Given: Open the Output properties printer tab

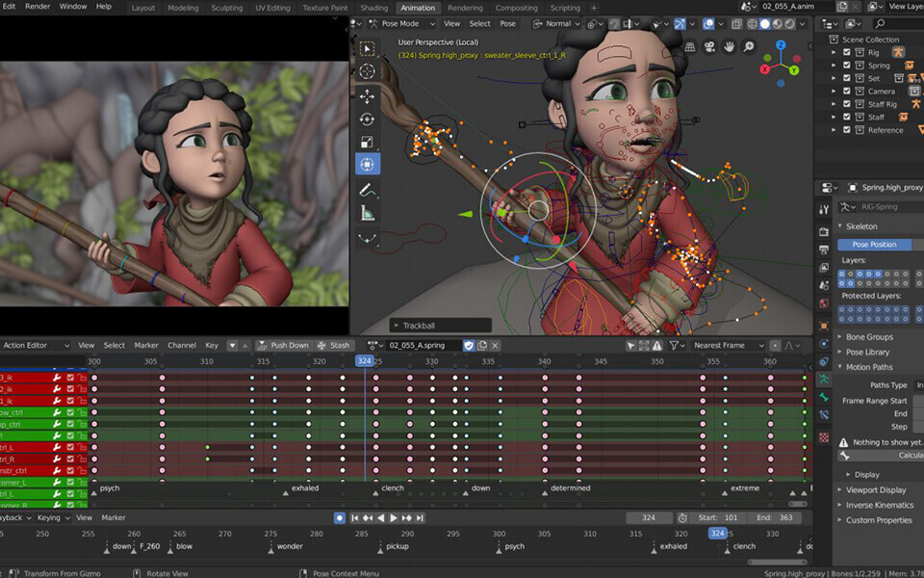Looking at the screenshot, I should click(x=824, y=250).
